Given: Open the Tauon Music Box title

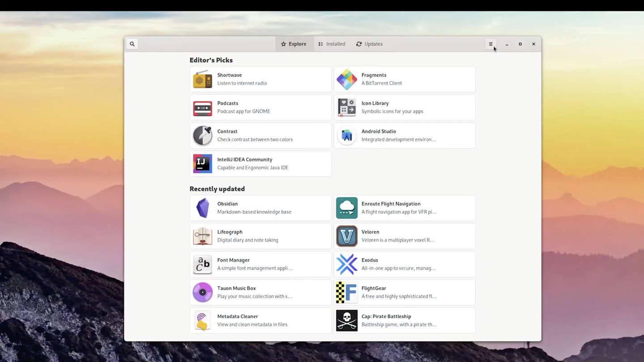Looking at the screenshot, I should point(236,288).
